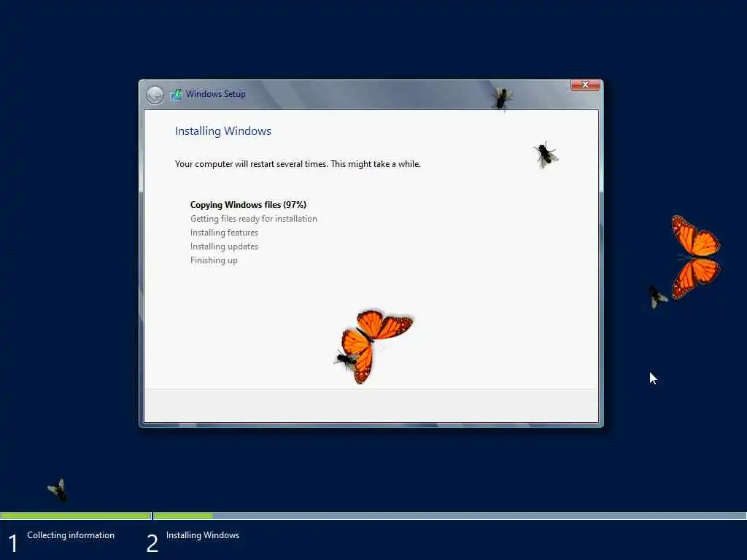Click the "Your computer will restart several times" message
Screen dimensions: 747x560
(298, 164)
